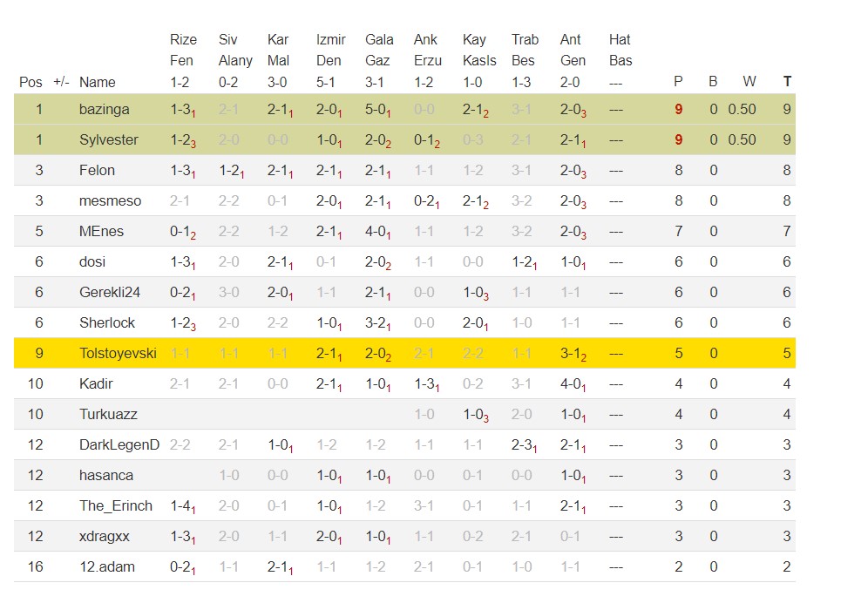Click the Turkuazz player name

pos(108,414)
